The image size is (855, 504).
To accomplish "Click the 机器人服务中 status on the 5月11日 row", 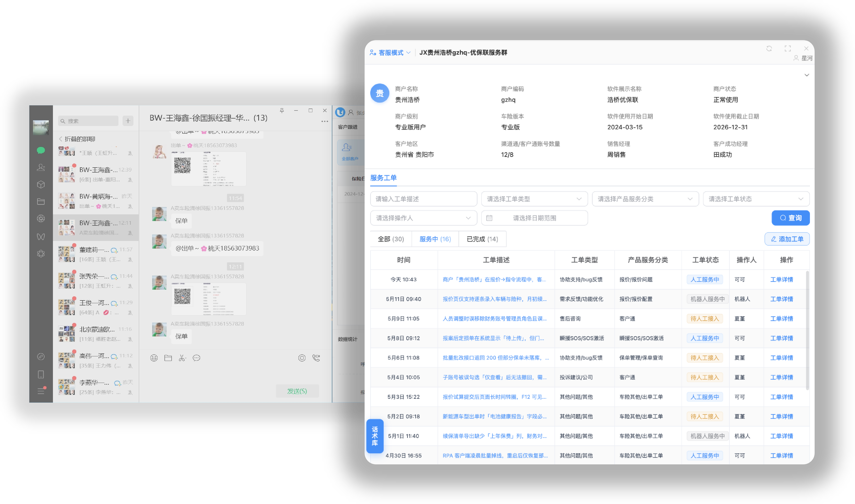I will [x=708, y=299].
